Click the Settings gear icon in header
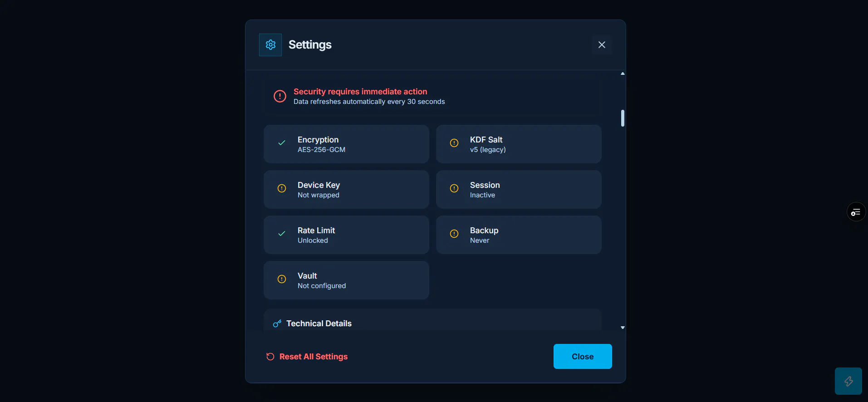The image size is (868, 402). click(270, 45)
